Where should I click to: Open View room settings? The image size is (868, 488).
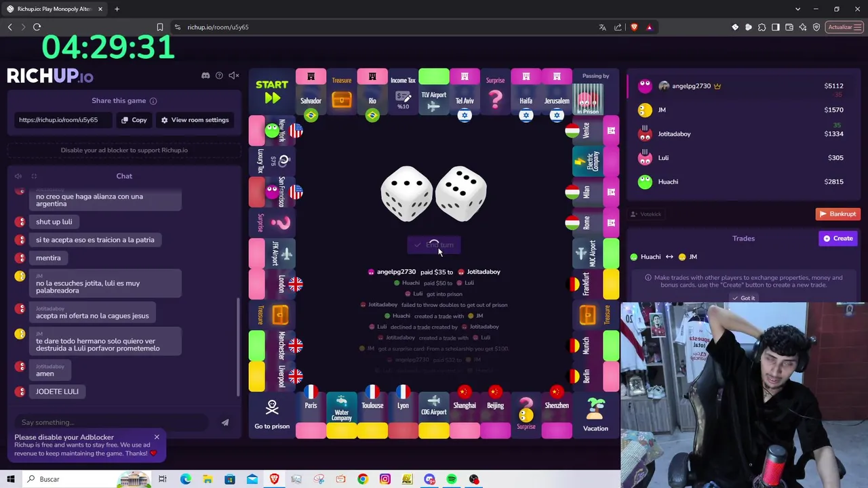(195, 120)
